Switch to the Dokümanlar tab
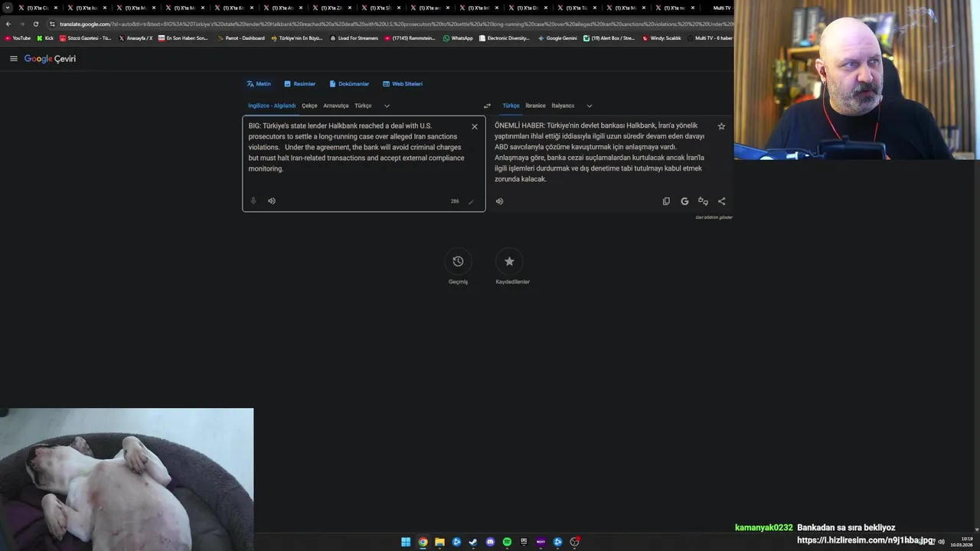The image size is (980, 551). click(x=349, y=84)
